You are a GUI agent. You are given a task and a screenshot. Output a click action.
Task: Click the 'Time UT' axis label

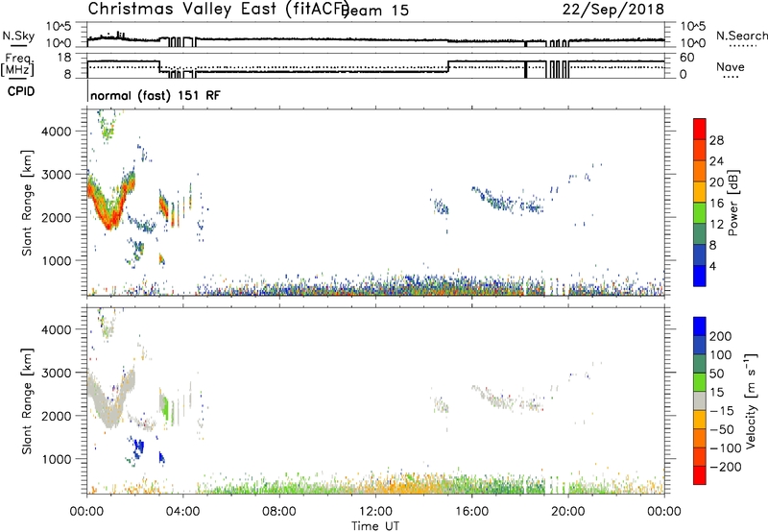375,526
